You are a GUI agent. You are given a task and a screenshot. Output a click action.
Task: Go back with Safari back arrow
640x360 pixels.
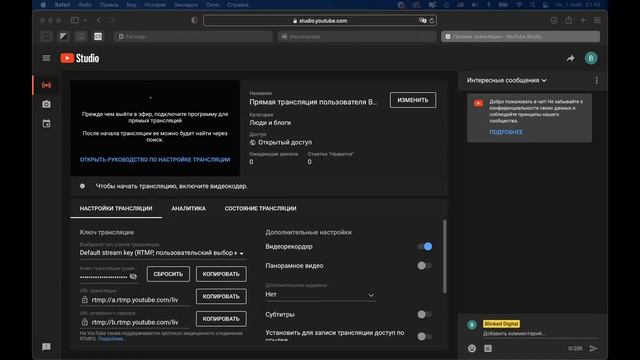click(99, 20)
